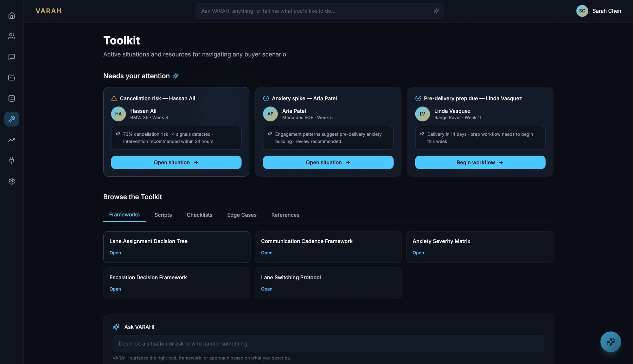Switch to the Checklists tab
The image size is (633, 364).
(x=199, y=215)
